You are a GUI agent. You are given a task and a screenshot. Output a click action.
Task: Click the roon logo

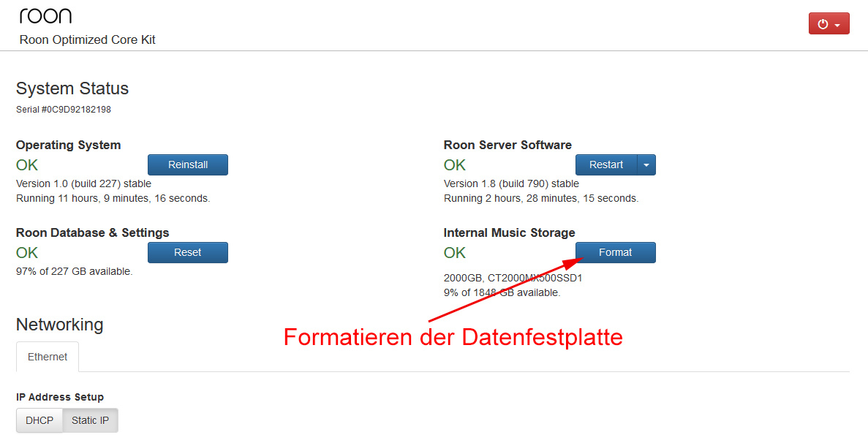45,16
